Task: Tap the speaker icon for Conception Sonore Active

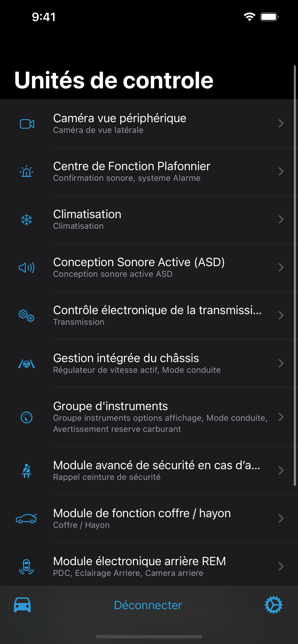Action: point(26,268)
